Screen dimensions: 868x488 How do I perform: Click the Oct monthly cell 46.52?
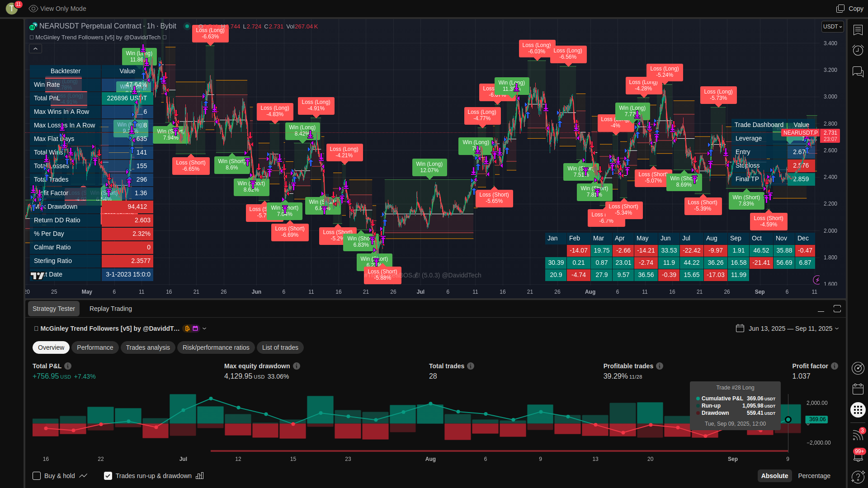(761, 250)
